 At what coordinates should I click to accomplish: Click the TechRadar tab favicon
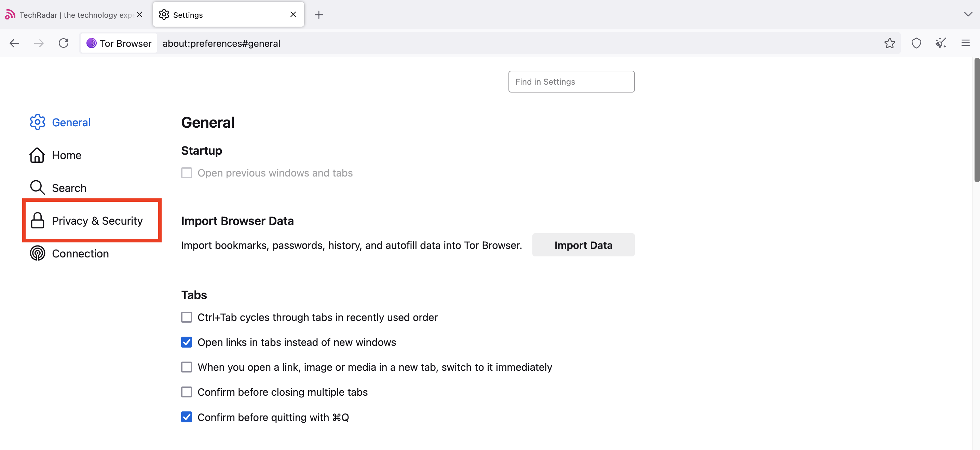click(10, 14)
